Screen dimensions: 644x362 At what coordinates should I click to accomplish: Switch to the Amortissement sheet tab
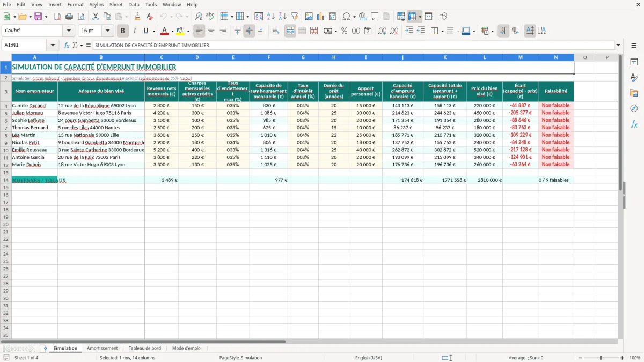tap(102, 348)
